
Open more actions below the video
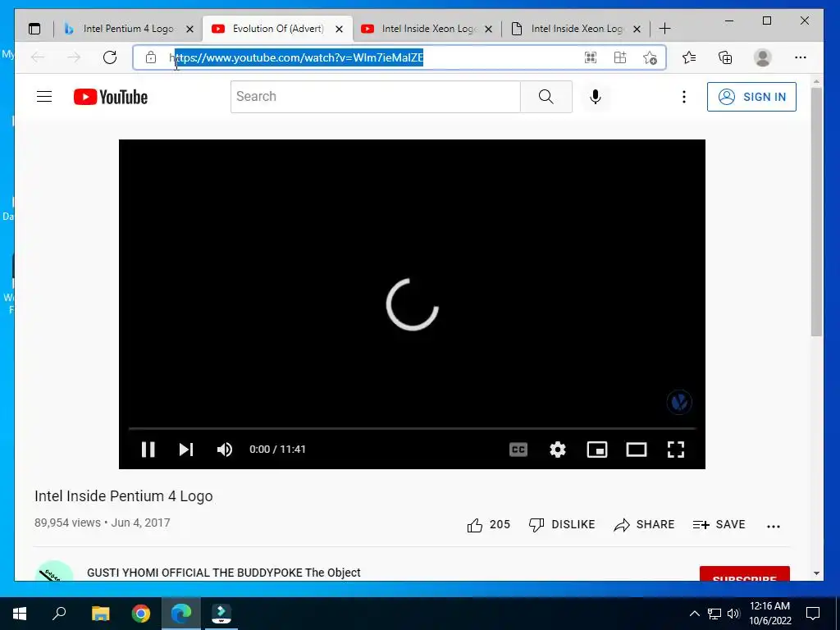click(773, 526)
